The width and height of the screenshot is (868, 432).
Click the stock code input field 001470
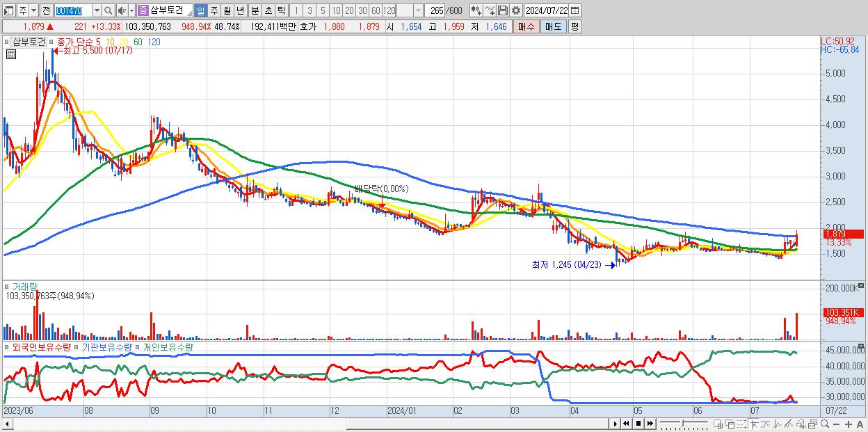74,11
